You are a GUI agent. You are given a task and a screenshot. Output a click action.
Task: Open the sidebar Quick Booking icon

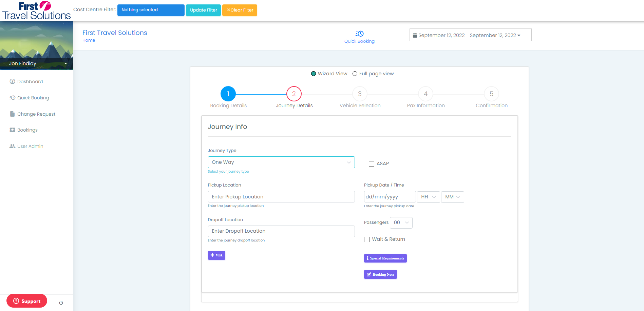click(13, 98)
